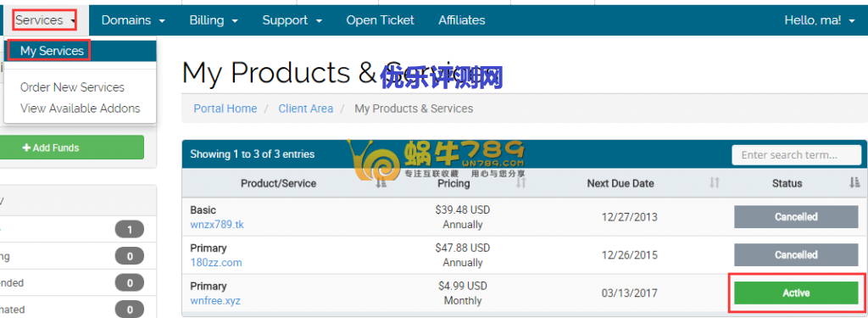The width and height of the screenshot is (868, 318).
Task: Open Ticket in the navigation bar
Action: 380,20
